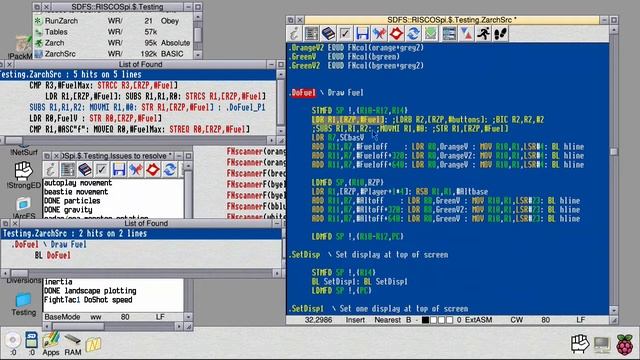Save Issues to resolve with floppy icon

pos(119,169)
